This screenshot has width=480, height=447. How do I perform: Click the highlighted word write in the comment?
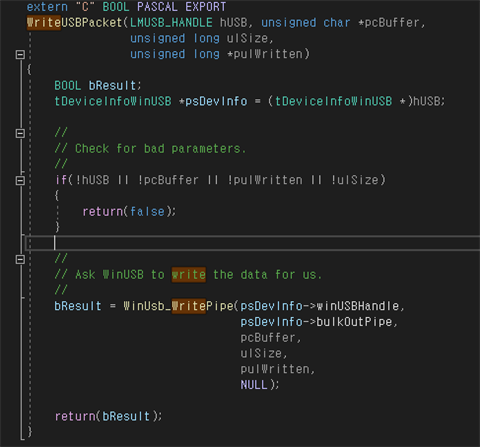pyautogui.click(x=189, y=275)
